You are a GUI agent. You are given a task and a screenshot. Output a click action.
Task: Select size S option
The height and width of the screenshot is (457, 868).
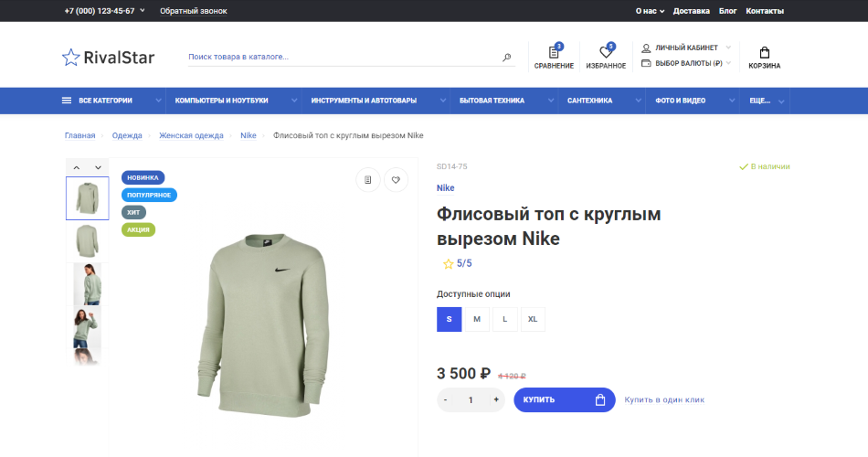coord(449,319)
